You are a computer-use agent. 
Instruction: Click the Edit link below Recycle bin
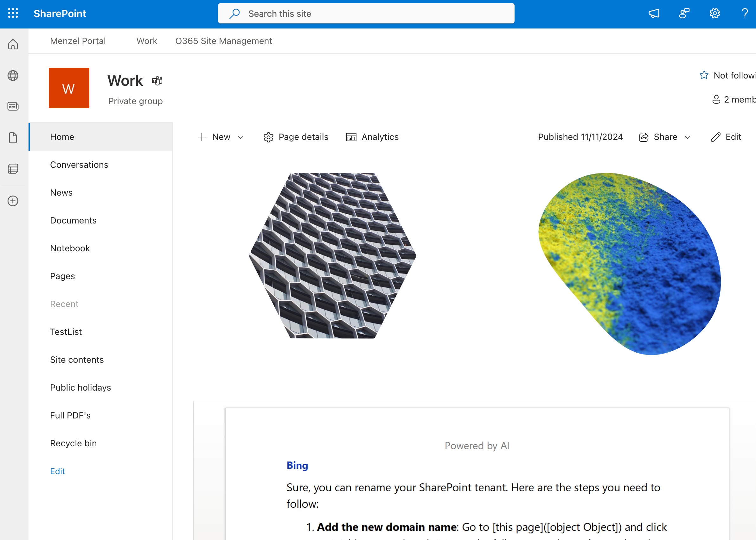(58, 471)
